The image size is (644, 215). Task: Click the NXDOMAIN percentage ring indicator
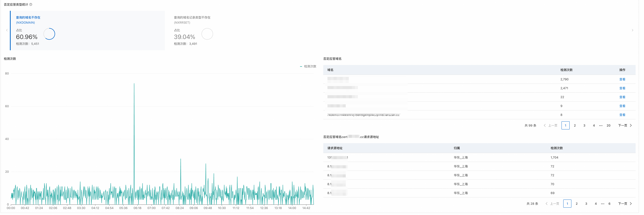pyautogui.click(x=49, y=34)
